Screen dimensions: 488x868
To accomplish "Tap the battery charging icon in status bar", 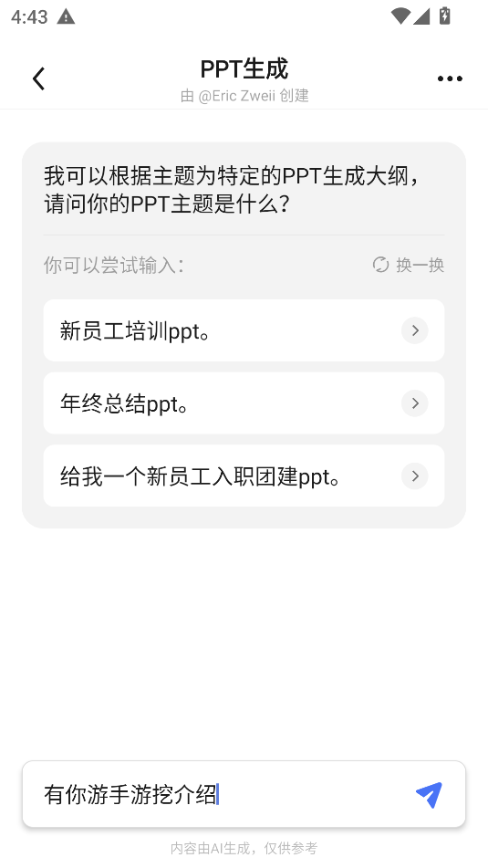I will click(445, 16).
